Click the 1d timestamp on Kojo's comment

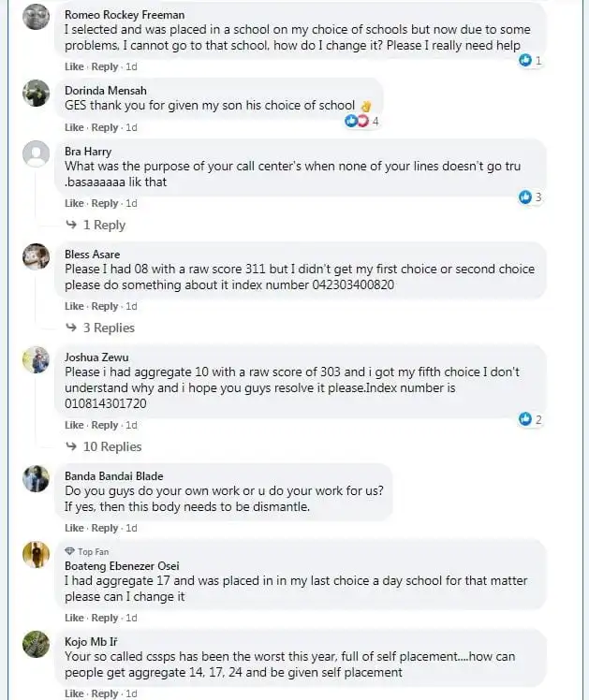[x=131, y=693]
